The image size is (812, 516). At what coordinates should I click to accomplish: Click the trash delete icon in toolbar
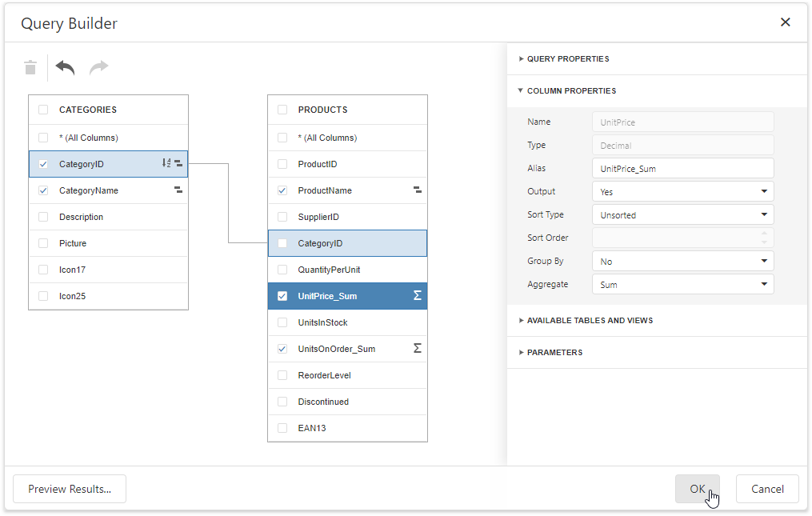pyautogui.click(x=30, y=68)
